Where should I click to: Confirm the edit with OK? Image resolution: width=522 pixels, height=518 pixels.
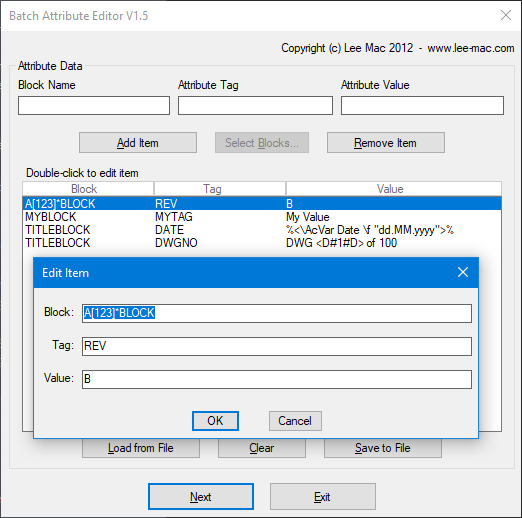215,421
